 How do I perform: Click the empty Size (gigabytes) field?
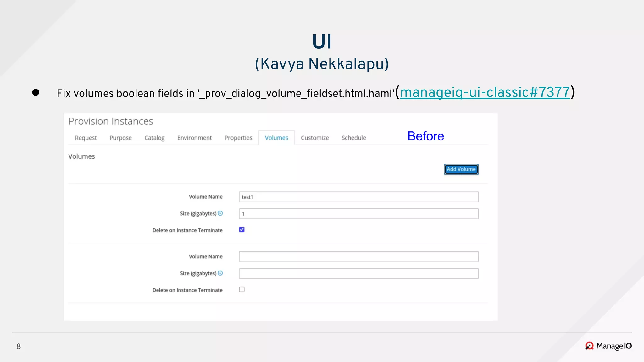(x=358, y=274)
